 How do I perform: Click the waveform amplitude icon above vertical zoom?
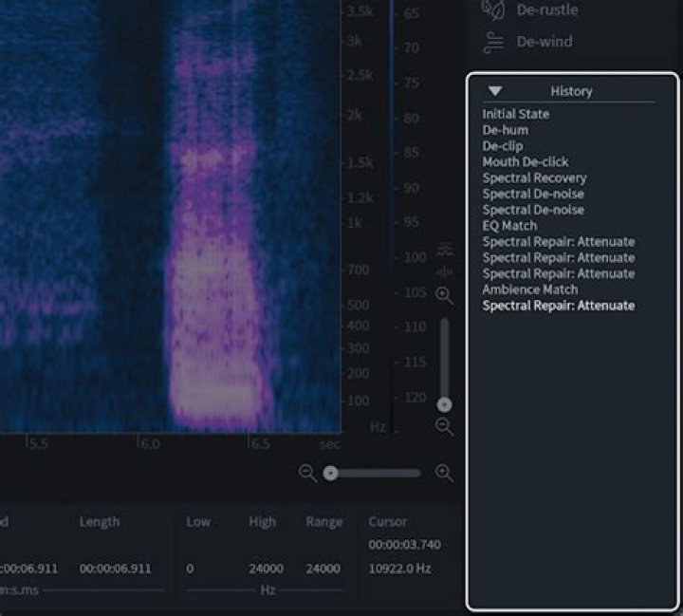[444, 271]
